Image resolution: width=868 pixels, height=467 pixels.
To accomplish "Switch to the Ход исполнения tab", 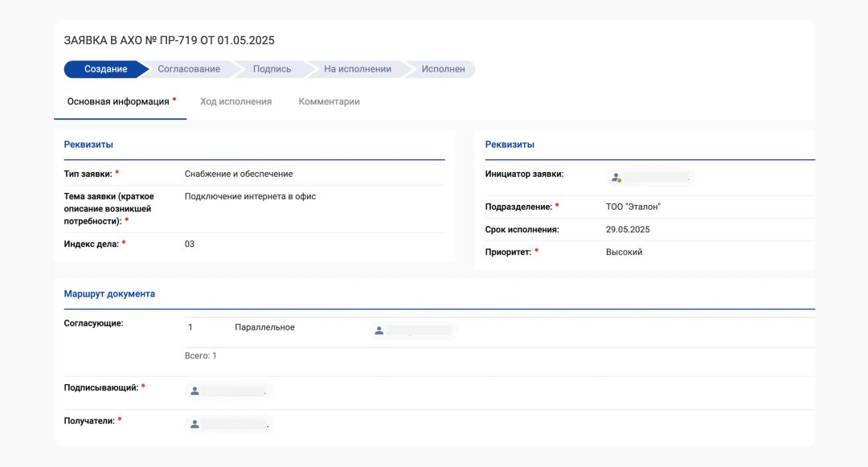I will tap(235, 102).
